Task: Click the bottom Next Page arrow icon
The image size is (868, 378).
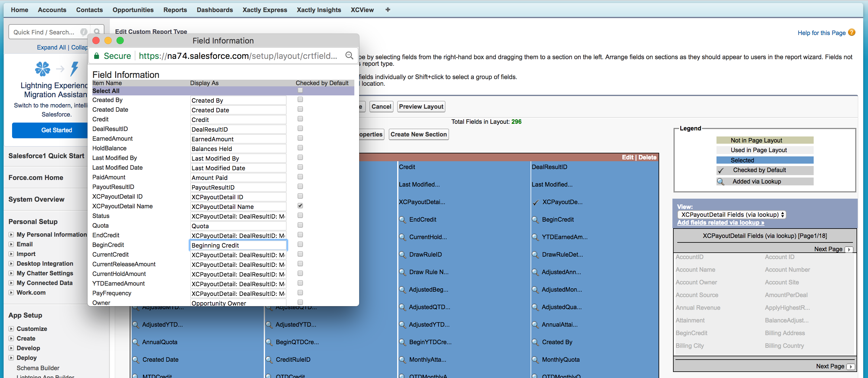Action: click(x=850, y=367)
